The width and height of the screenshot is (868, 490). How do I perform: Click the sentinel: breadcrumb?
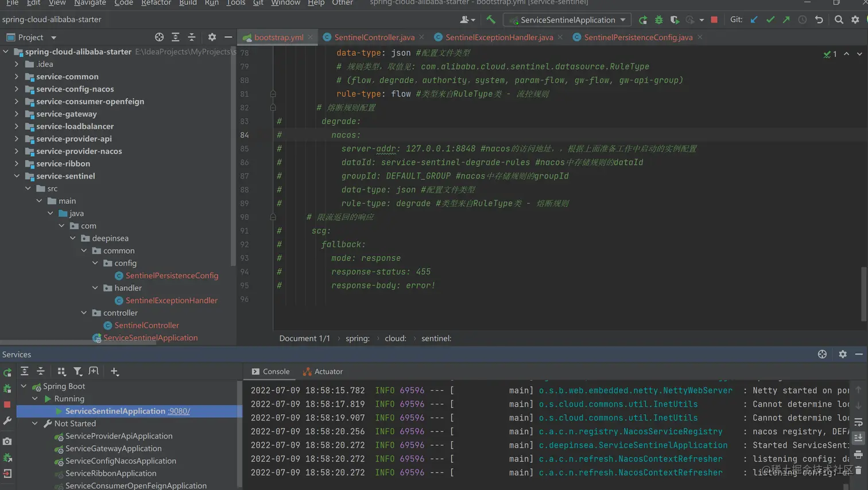coord(436,338)
